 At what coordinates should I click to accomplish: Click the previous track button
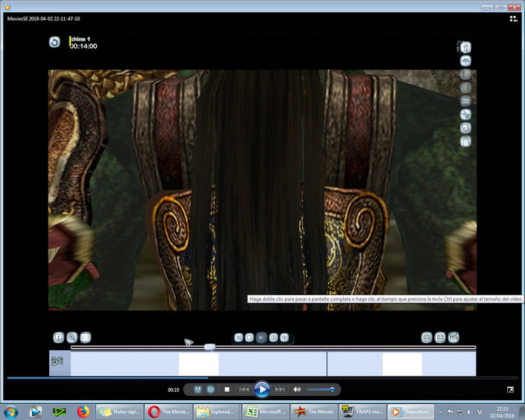pyautogui.click(x=244, y=390)
